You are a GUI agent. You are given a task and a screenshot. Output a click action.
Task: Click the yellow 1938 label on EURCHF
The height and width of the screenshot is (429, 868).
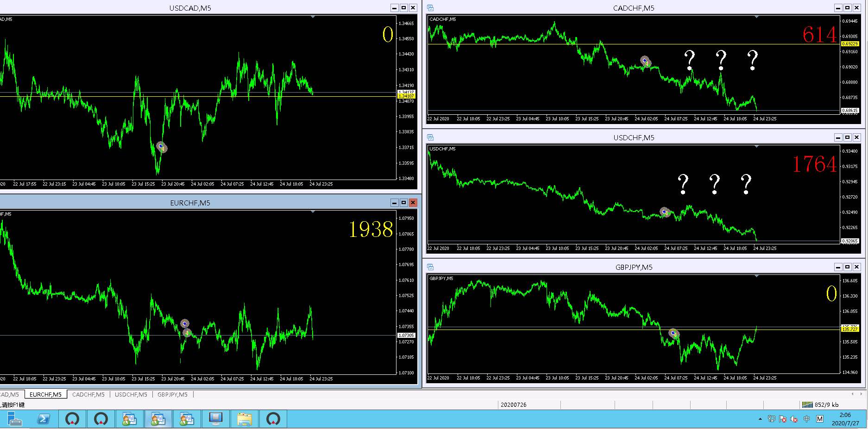[371, 230]
